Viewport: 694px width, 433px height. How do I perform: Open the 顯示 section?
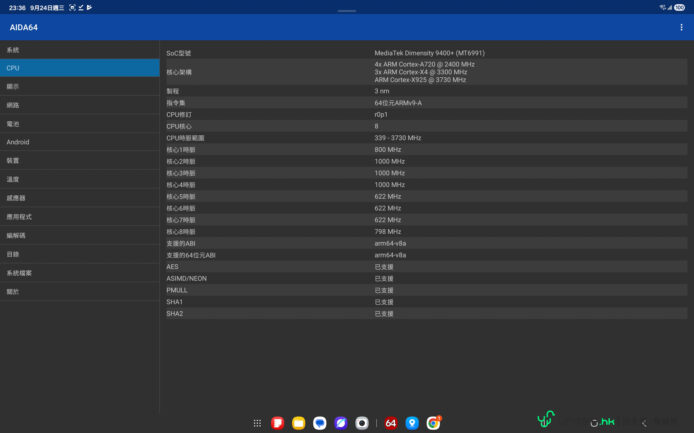[80, 86]
